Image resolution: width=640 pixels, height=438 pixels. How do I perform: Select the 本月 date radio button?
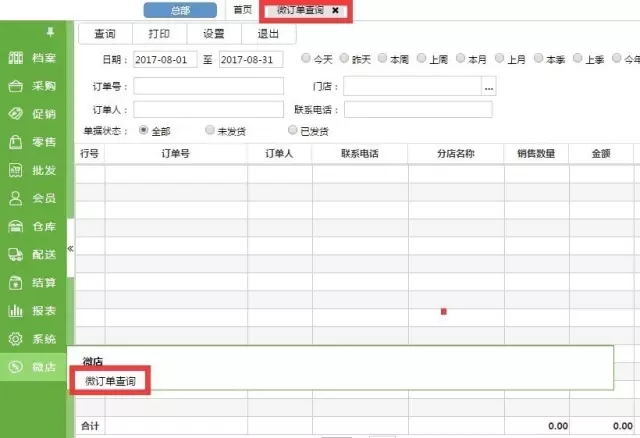coord(460,58)
